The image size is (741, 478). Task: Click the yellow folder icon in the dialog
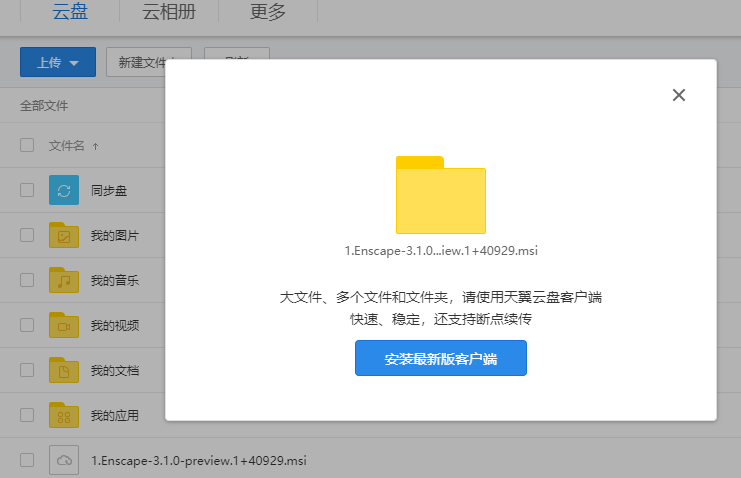pyautogui.click(x=440, y=195)
